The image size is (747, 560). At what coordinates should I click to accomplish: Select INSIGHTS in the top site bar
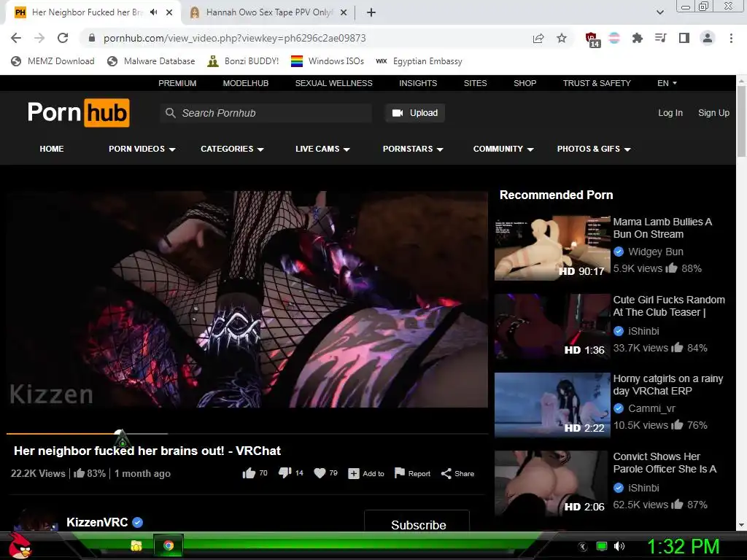point(418,83)
